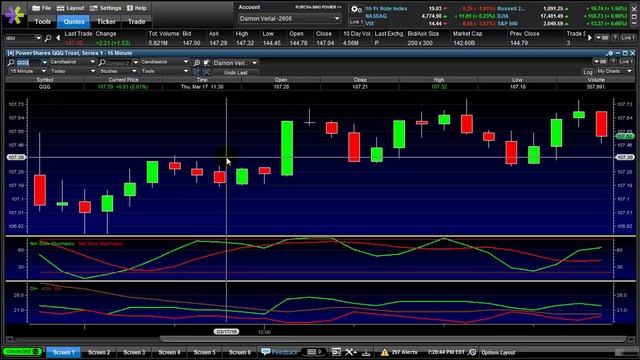Click the quote bar help question mark
640x360 pixels.
(615, 38)
